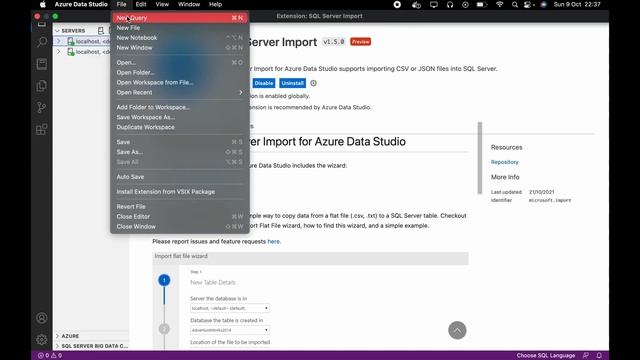This screenshot has width=640, height=360.
Task: Open Wi-Fi status in menu bar
Action: (500, 4)
